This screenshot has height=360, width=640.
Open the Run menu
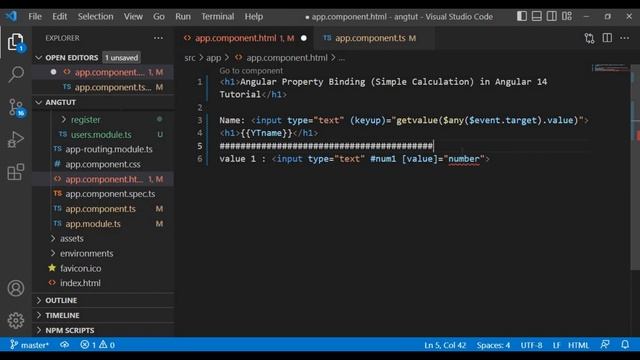pyautogui.click(x=183, y=16)
